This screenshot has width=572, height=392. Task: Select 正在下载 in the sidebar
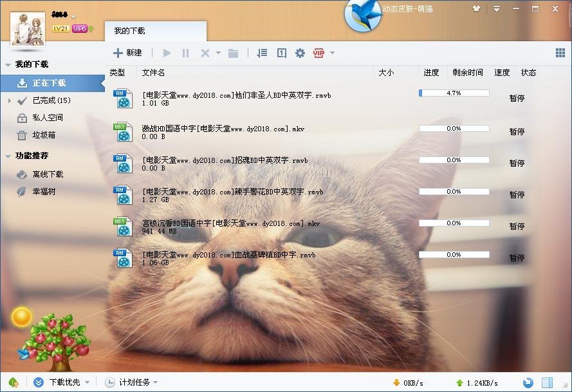click(53, 83)
